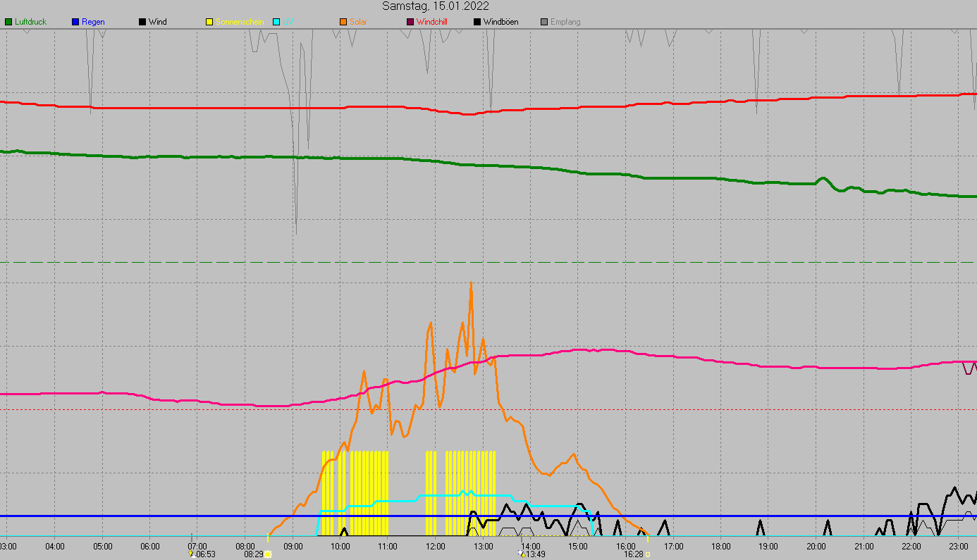Click the gray Empfang legend square
977x560 pixels.
pyautogui.click(x=544, y=22)
